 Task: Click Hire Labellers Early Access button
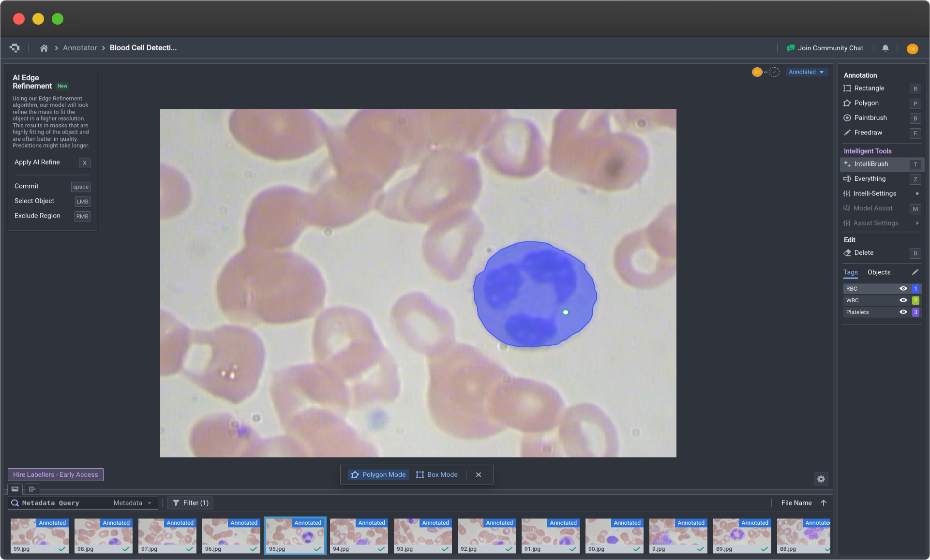tap(56, 474)
